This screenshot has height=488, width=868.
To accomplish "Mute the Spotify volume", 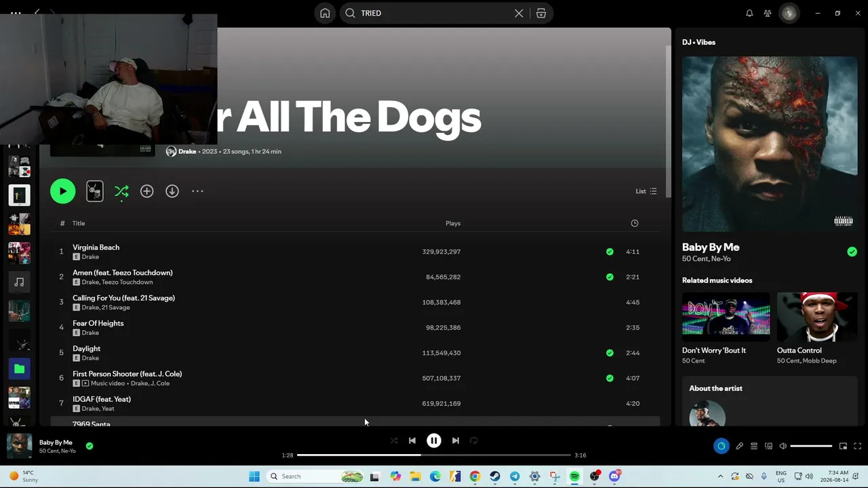I will pos(783,446).
